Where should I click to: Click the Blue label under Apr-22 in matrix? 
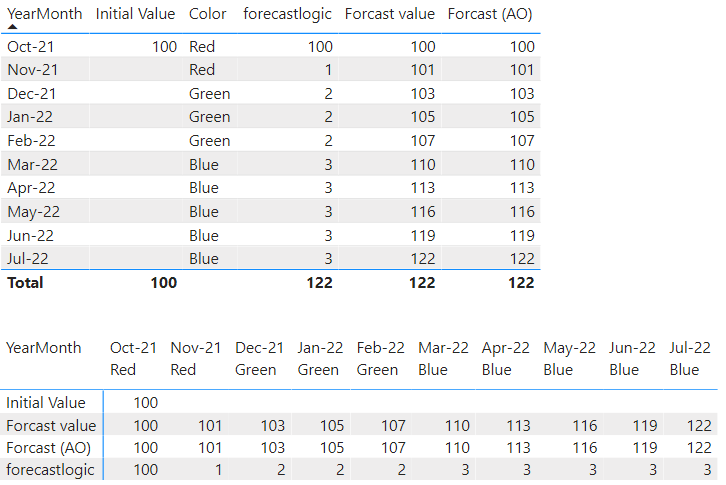496,370
